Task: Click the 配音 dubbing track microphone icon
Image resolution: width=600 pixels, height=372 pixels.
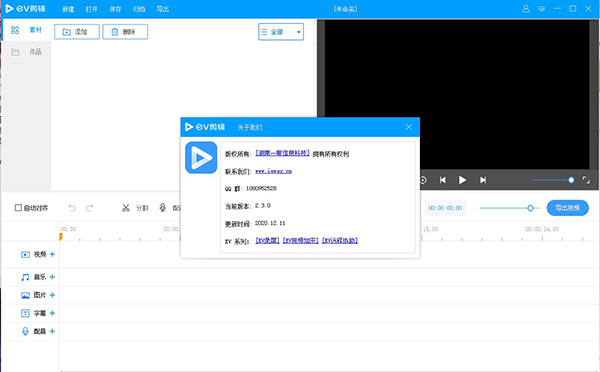Action: coord(25,331)
